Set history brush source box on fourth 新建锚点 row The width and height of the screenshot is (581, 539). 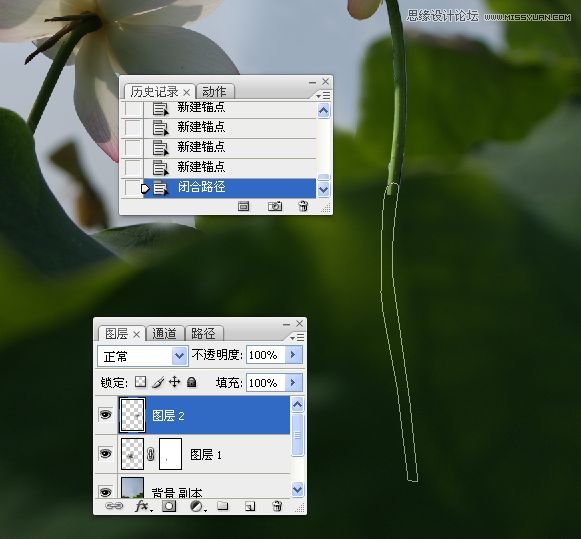(x=133, y=167)
